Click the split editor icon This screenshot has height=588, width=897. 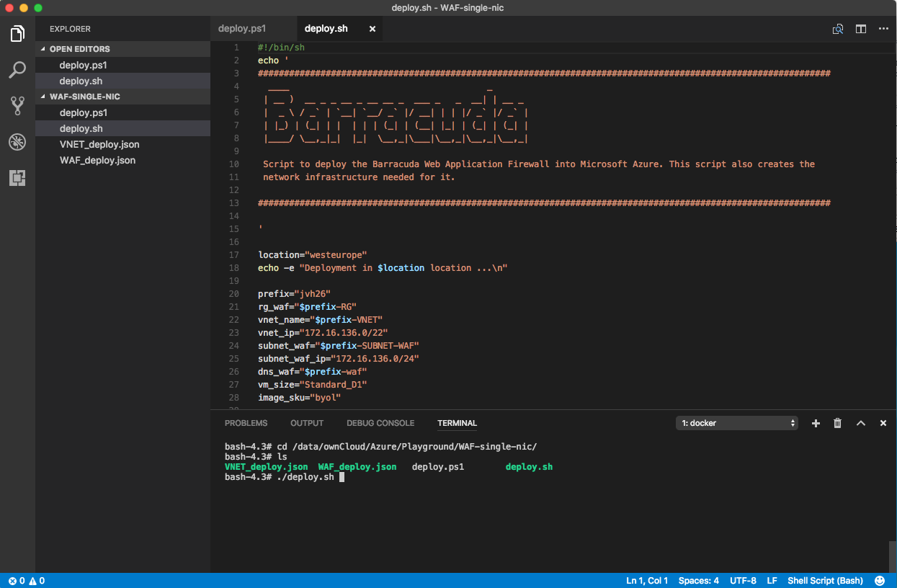click(x=860, y=29)
